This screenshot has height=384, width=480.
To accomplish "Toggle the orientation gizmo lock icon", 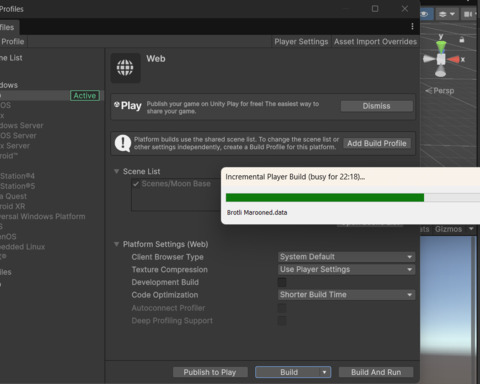I will (x=462, y=40).
